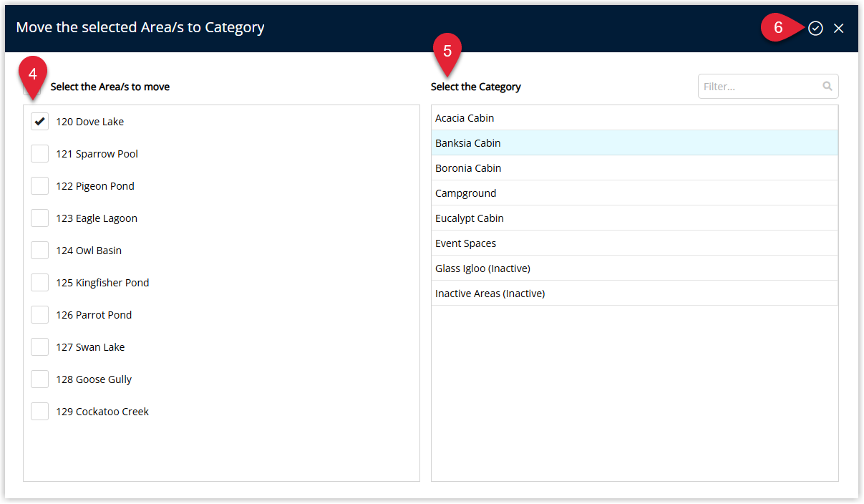Pick the Event Spaces category
The height and width of the screenshot is (504, 864).
point(634,243)
